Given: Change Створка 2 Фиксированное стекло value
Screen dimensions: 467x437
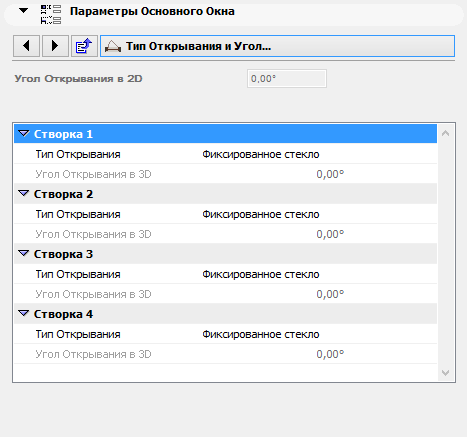Looking at the screenshot, I should click(x=261, y=214).
